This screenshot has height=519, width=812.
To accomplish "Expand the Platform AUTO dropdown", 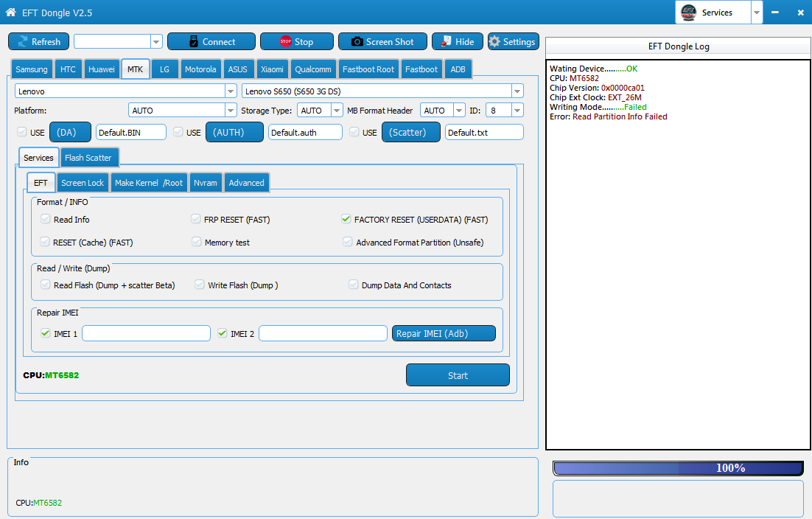I will pyautogui.click(x=231, y=111).
